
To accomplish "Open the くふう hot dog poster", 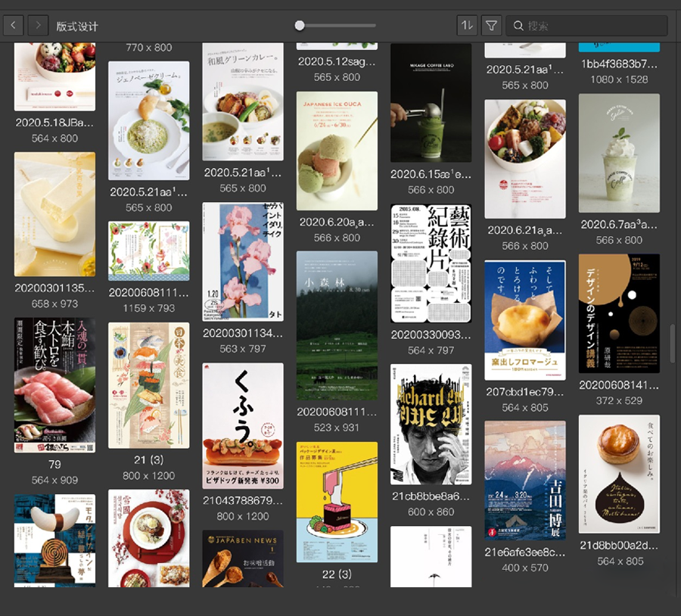I will 243,425.
